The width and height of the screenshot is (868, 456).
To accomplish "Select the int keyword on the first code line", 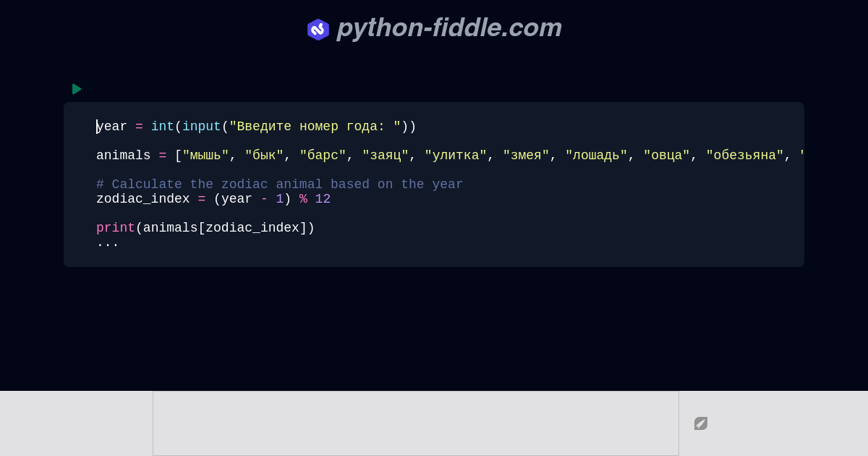I will click(162, 126).
